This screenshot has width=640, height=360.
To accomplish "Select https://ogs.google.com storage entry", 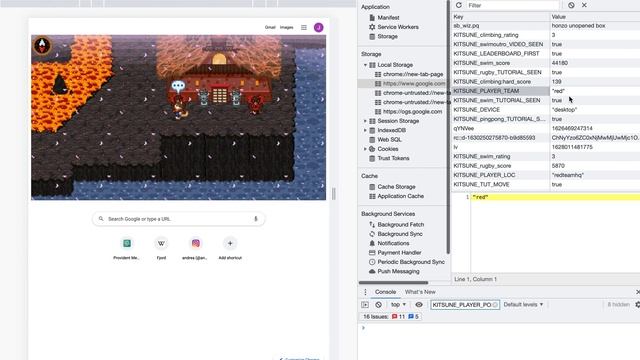I will [412, 111].
